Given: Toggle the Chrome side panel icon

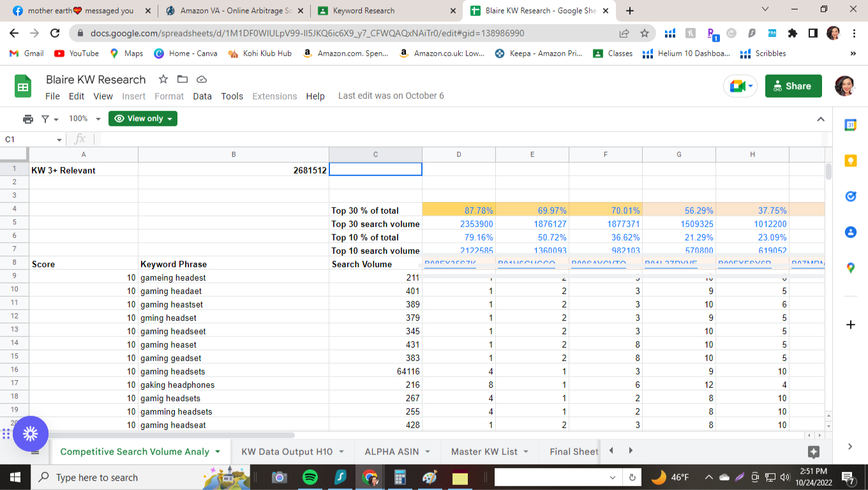Looking at the screenshot, I should click(x=812, y=33).
